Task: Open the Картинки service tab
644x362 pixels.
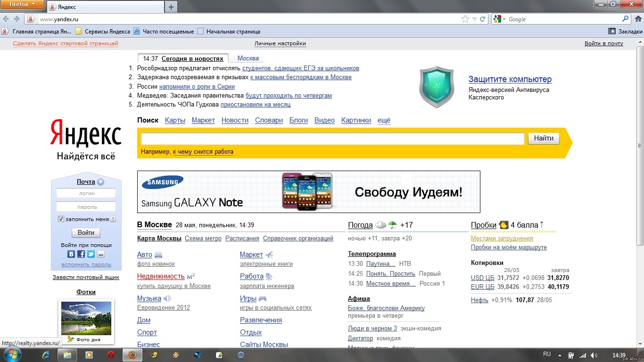Action: pyautogui.click(x=356, y=120)
